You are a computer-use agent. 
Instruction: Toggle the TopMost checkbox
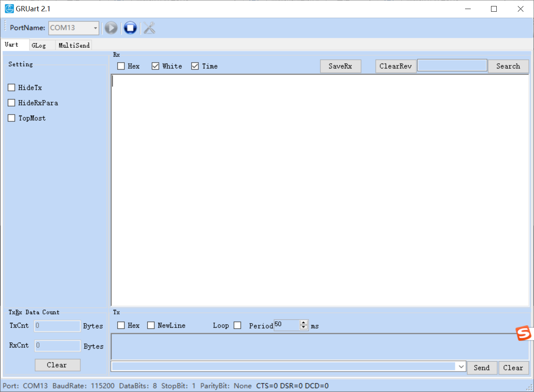click(12, 118)
